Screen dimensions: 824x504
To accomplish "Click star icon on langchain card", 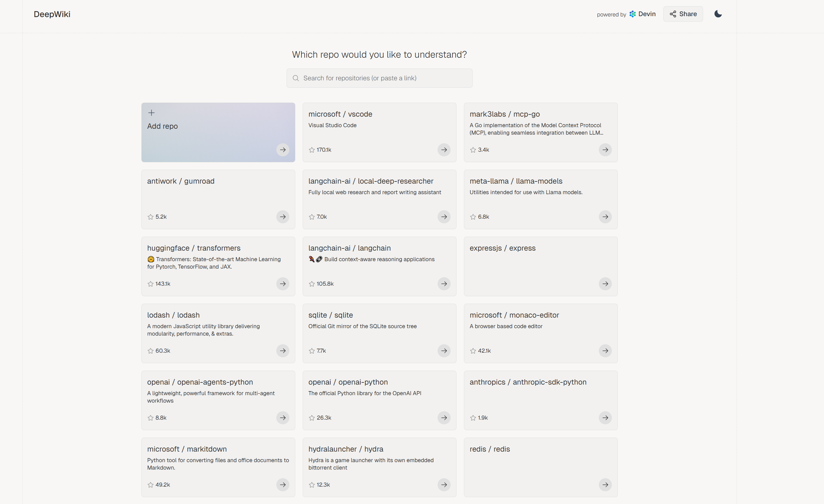I will click(312, 283).
